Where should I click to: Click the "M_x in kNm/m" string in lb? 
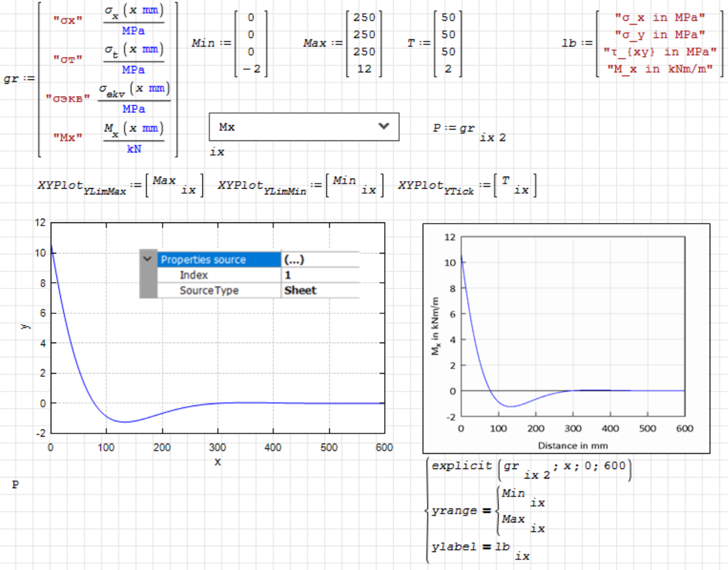point(659,69)
